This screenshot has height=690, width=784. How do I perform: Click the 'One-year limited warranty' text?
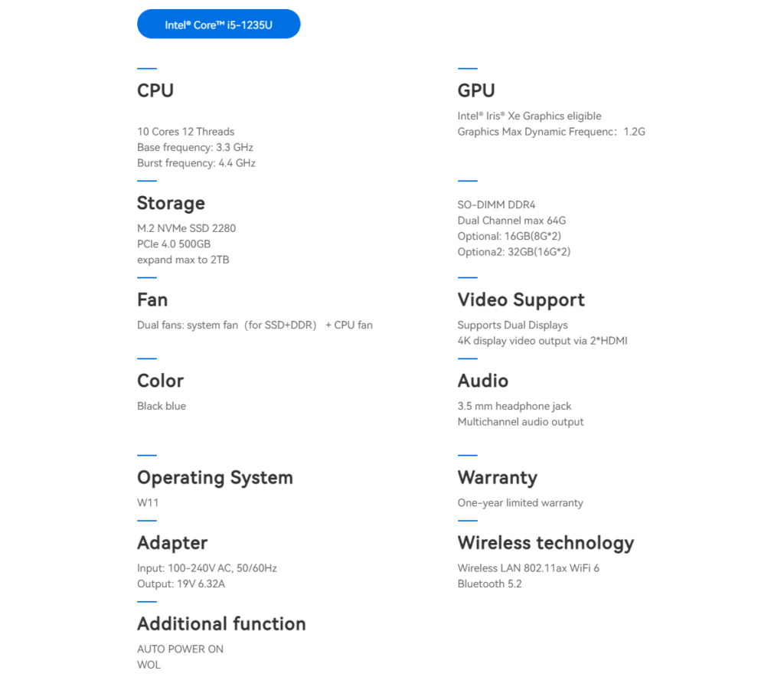coord(520,503)
